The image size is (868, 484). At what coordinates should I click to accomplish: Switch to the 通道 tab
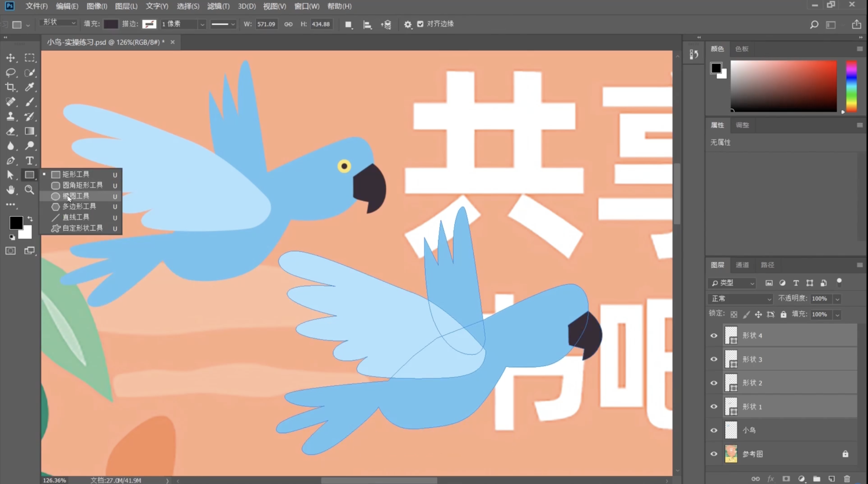click(x=742, y=265)
